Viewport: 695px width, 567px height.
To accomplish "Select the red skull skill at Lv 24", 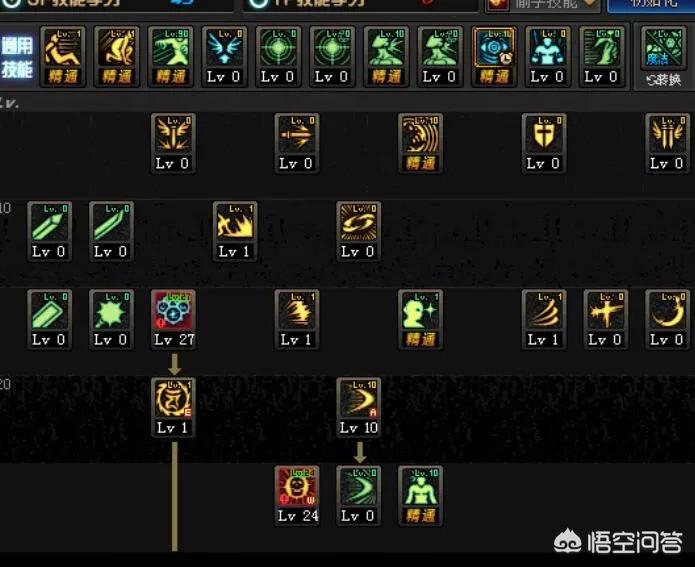I will (297, 496).
